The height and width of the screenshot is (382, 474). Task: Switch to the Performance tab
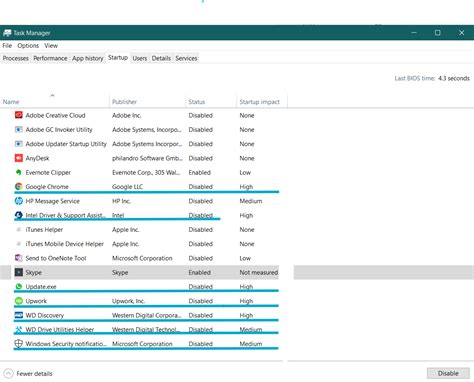[50, 58]
